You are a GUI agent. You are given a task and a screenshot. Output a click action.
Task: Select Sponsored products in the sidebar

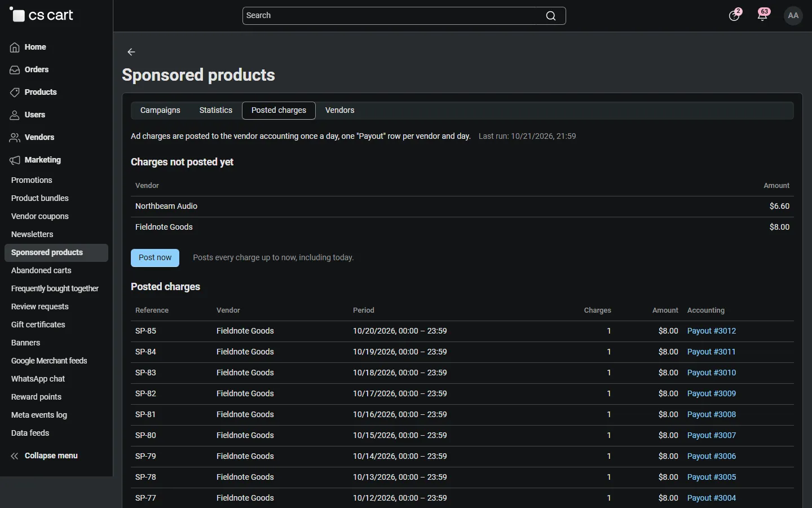click(x=56, y=253)
